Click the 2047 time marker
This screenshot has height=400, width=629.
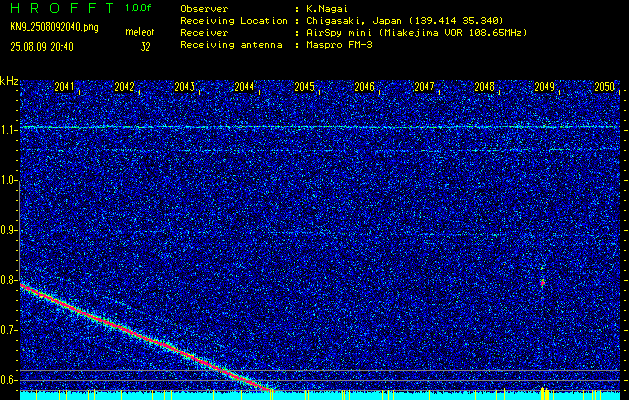coord(424,87)
